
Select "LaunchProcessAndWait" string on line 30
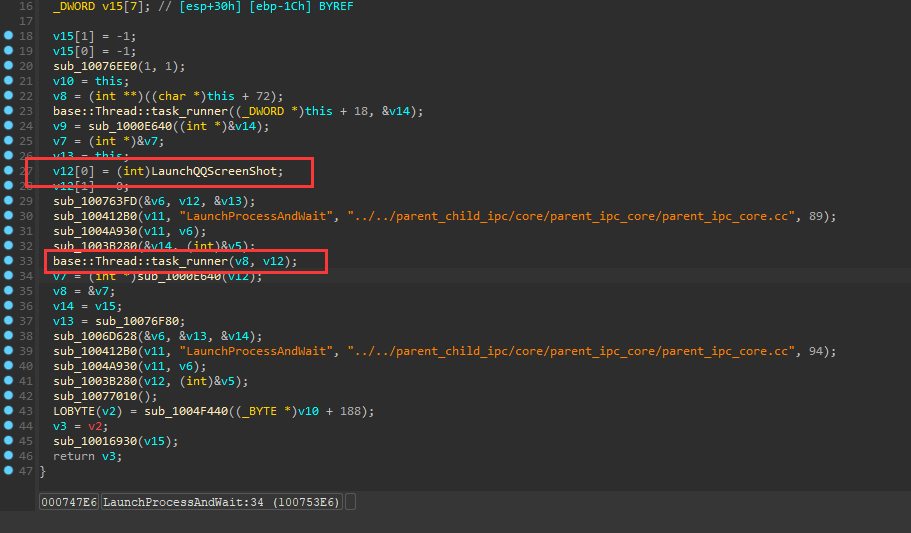[x=256, y=216]
